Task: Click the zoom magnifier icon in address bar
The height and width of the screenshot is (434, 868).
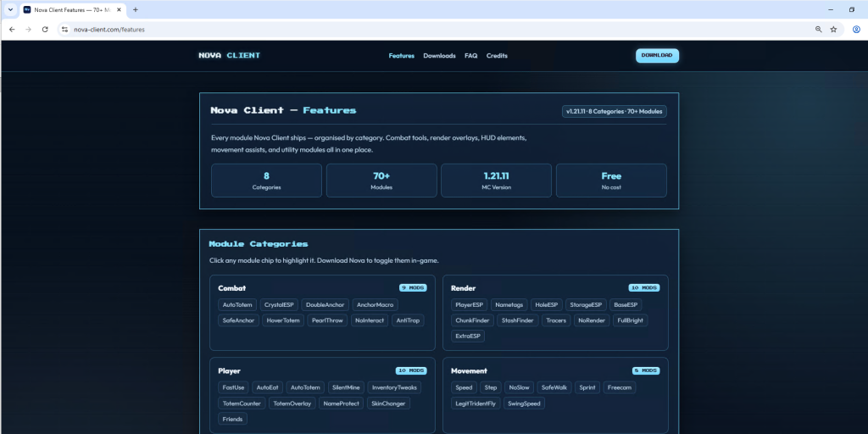Action: tap(819, 30)
